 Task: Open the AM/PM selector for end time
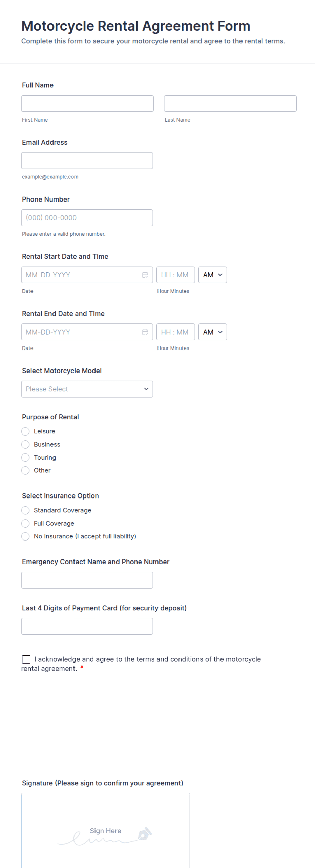[x=212, y=332]
